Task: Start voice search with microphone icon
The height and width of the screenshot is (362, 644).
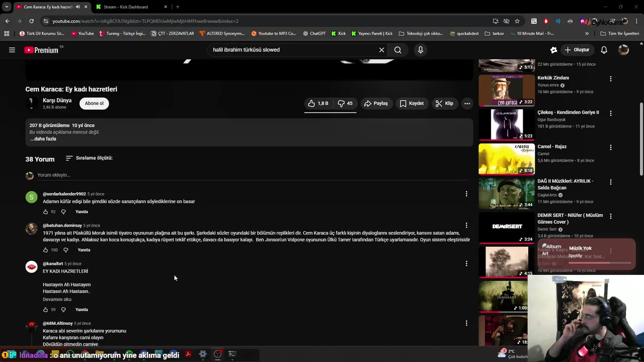Action: pyautogui.click(x=421, y=50)
